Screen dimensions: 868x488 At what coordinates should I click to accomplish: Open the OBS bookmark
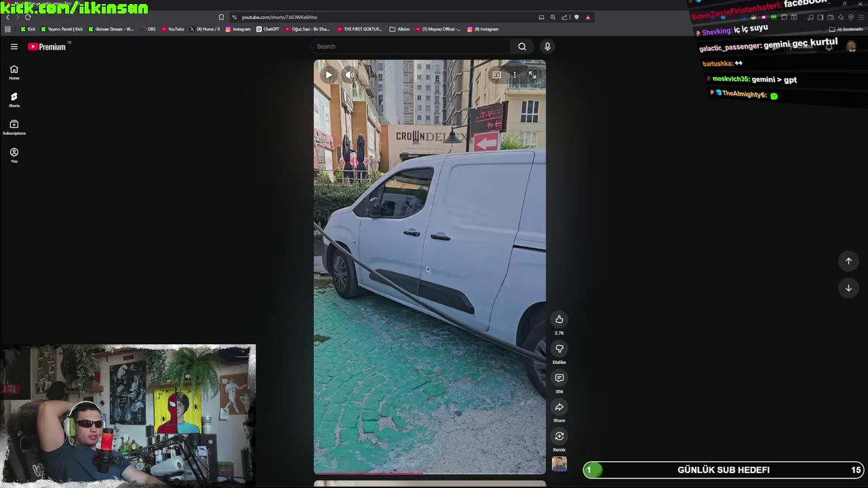(x=148, y=29)
